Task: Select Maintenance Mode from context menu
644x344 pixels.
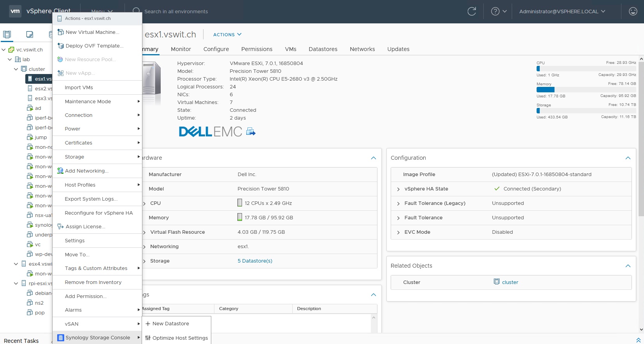Action: coord(88,101)
